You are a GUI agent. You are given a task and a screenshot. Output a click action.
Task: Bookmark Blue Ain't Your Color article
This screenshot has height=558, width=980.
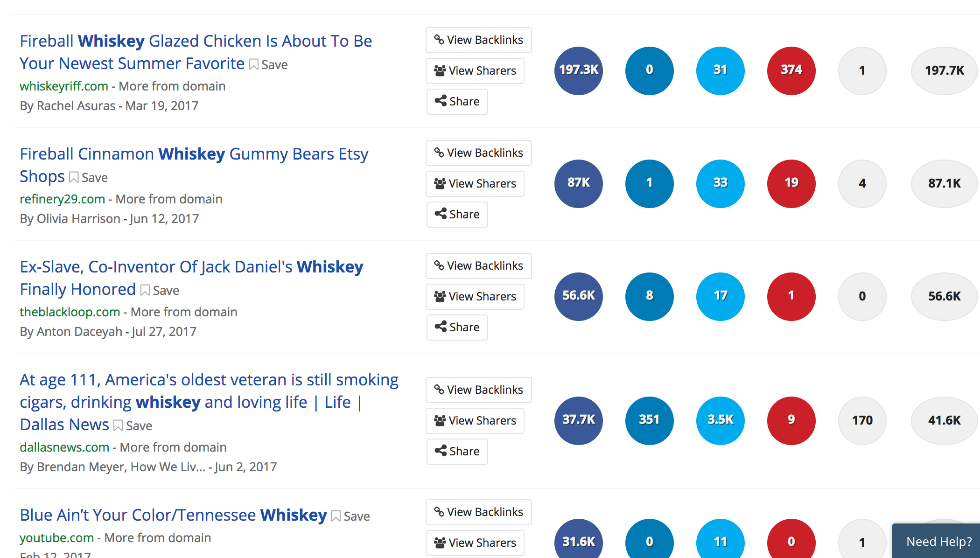[x=350, y=516]
